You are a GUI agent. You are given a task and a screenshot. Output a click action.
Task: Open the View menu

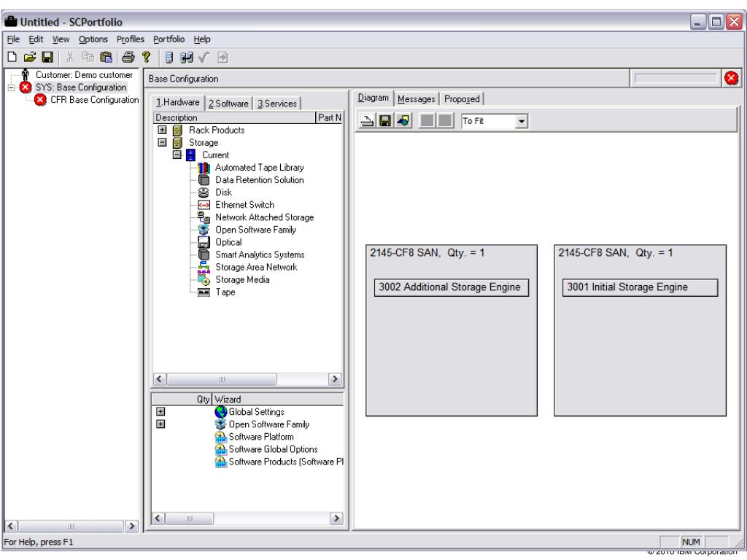(x=61, y=39)
